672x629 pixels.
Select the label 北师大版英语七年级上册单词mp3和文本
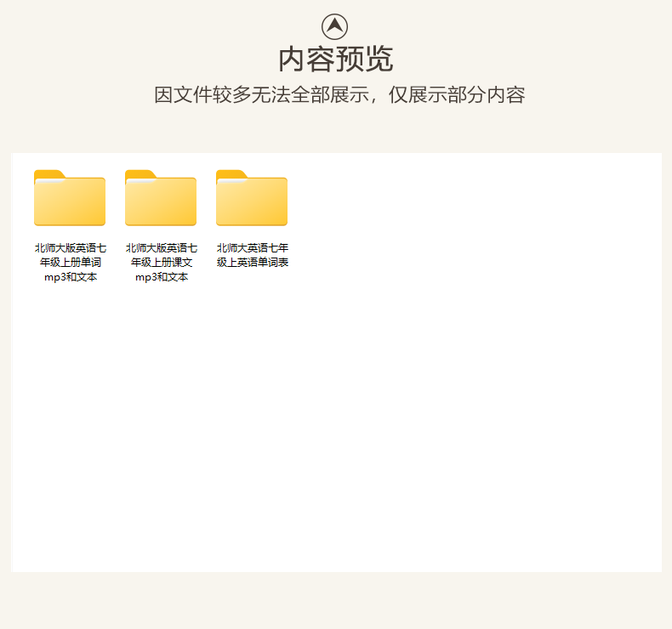pyautogui.click(x=71, y=262)
